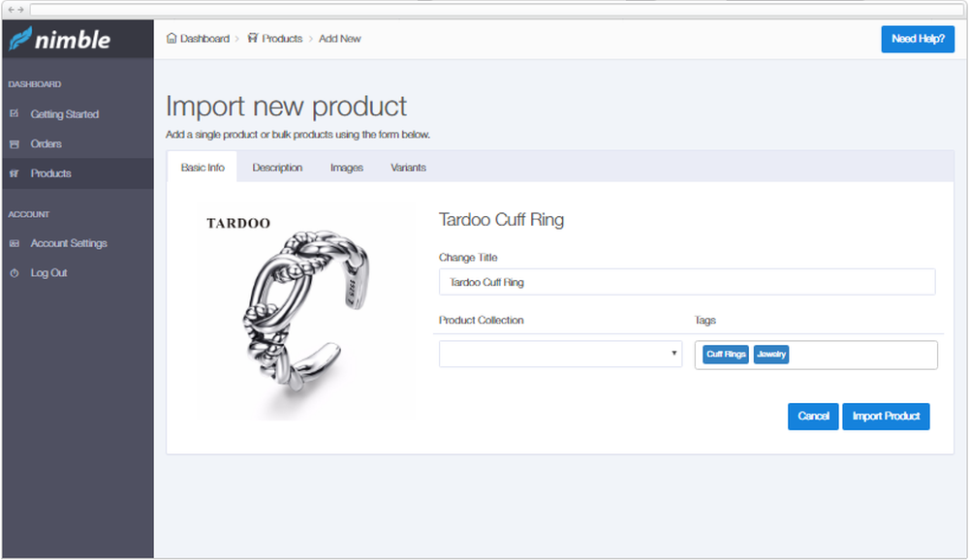Click the browser address bar
This screenshot has width=969, height=560.
click(x=496, y=10)
